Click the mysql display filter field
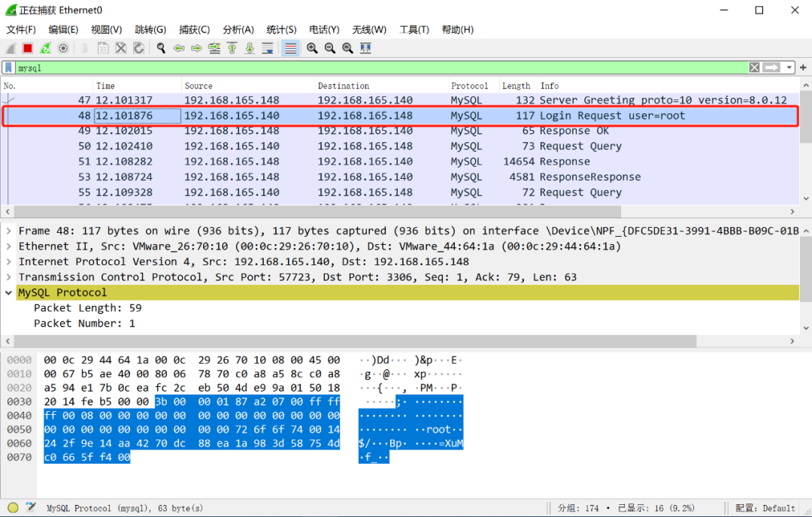Image resolution: width=812 pixels, height=517 pixels. tap(382, 68)
